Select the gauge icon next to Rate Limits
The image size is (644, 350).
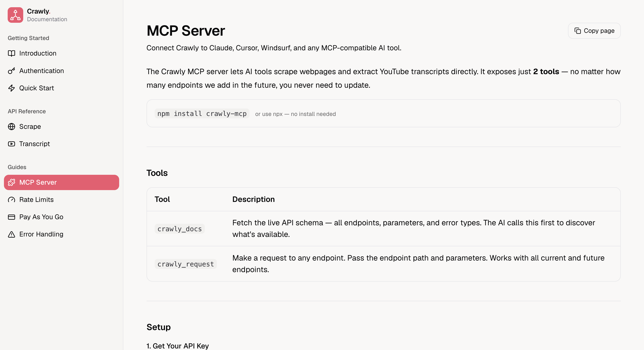[11, 199]
